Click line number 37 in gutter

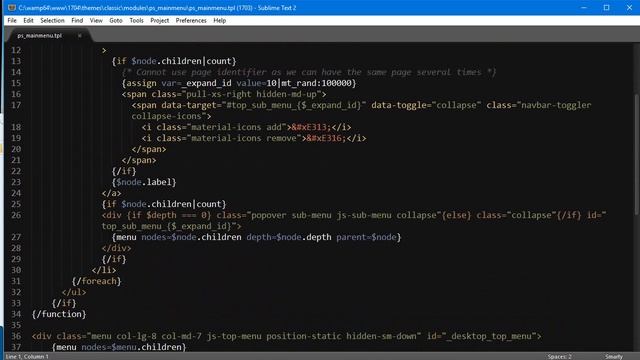(16, 347)
